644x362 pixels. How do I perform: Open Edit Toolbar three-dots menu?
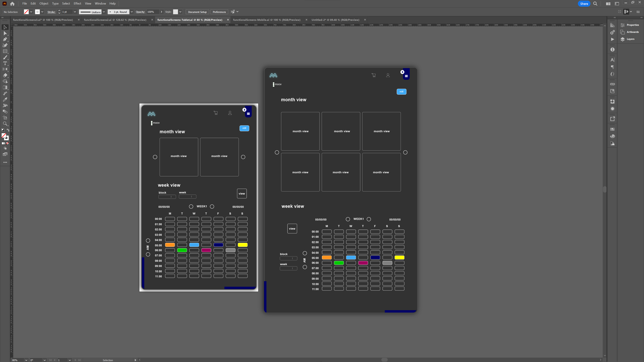[5, 162]
